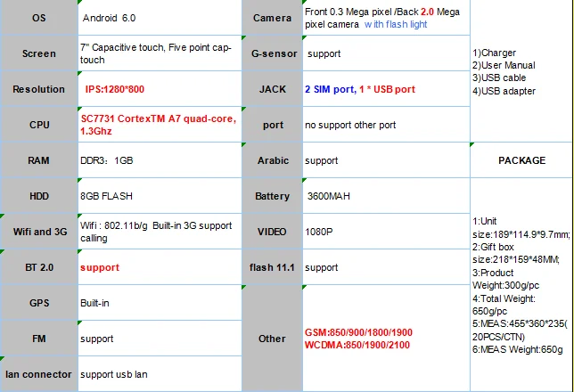This screenshot has height=392, width=574.
Task: Click the Wifi and 3G label
Action: (38, 232)
